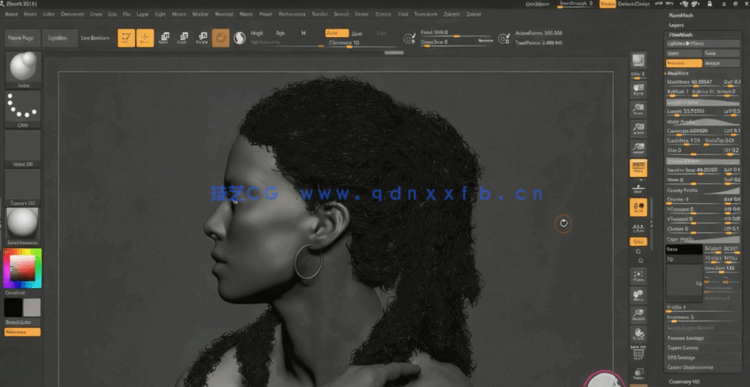Viewport: 750px width, 387px height.
Task: Collapse the FiberMesh subpalette header
Action: 681,35
